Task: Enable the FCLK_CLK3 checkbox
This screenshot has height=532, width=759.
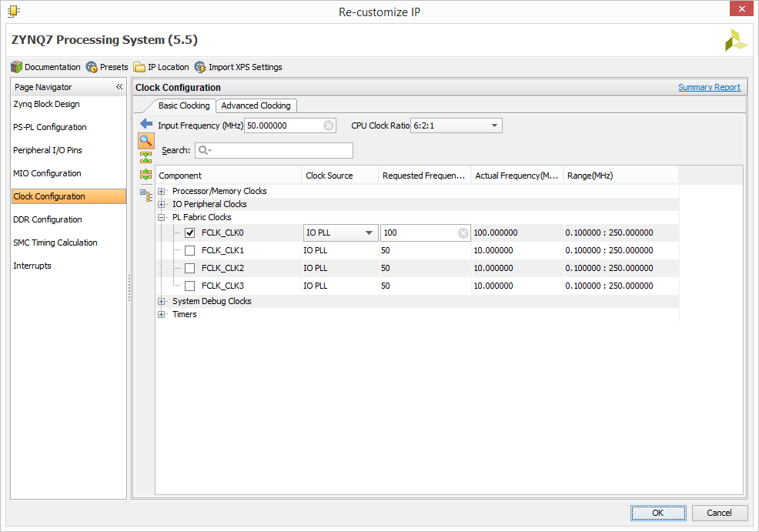Action: click(189, 286)
